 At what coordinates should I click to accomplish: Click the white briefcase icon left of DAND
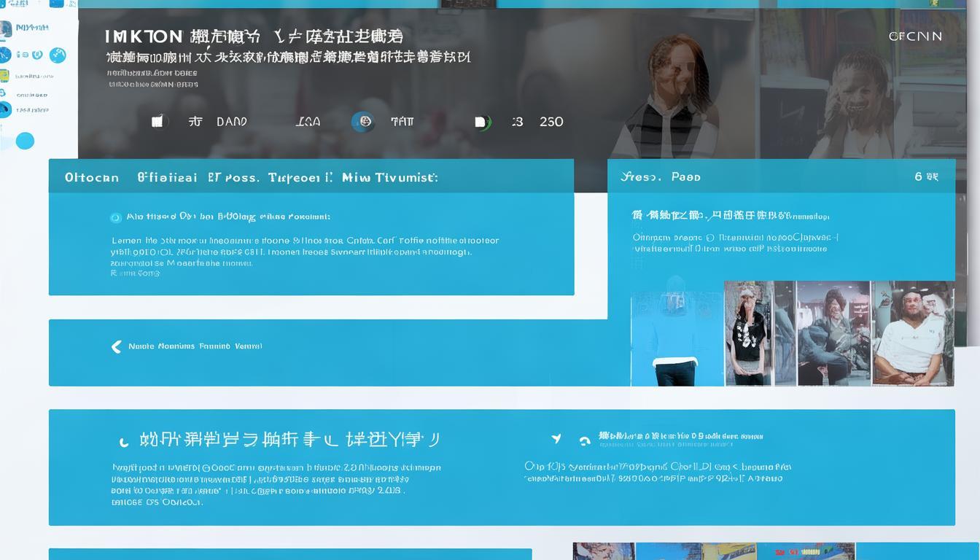[157, 122]
